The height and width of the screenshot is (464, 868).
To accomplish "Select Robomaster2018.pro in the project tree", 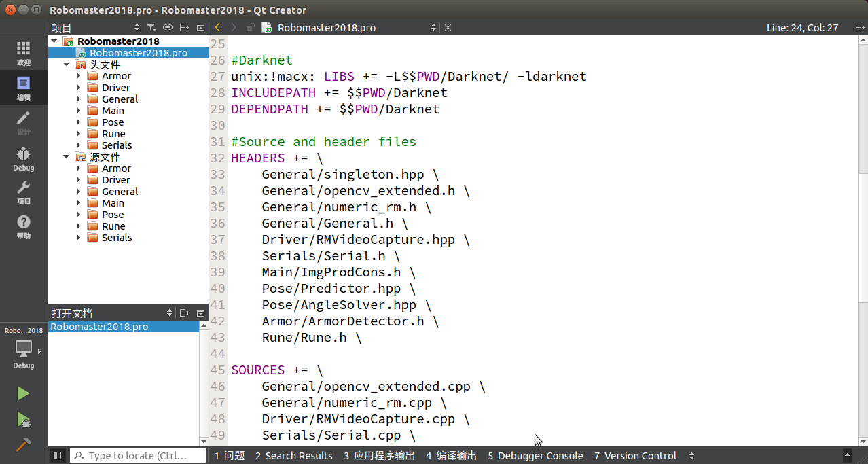I will click(x=139, y=53).
